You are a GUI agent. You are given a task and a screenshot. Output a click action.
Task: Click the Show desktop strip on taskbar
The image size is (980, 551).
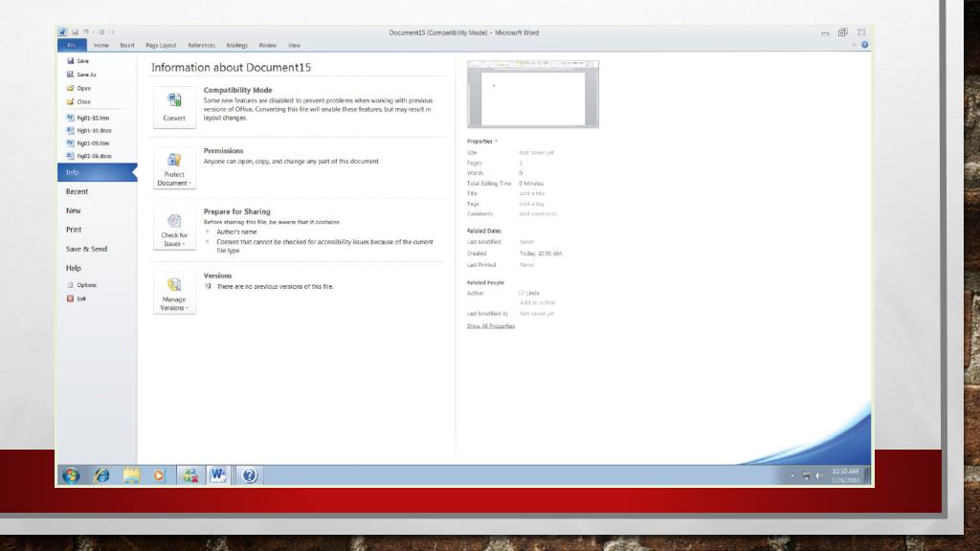coord(868,475)
